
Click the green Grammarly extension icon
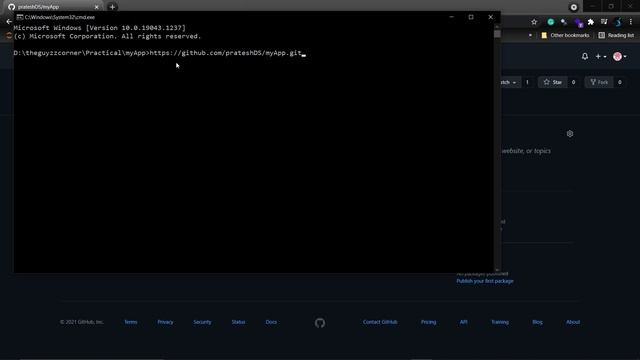[551, 22]
